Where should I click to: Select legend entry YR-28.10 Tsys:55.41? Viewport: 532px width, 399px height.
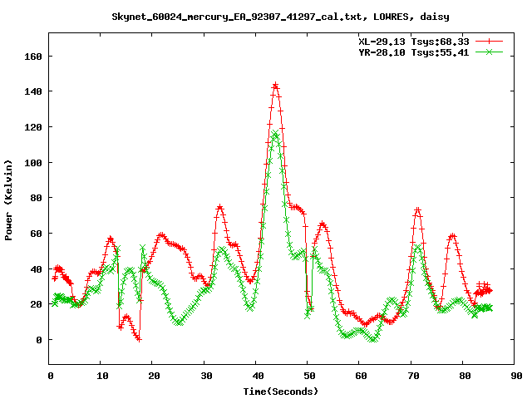pos(414,52)
